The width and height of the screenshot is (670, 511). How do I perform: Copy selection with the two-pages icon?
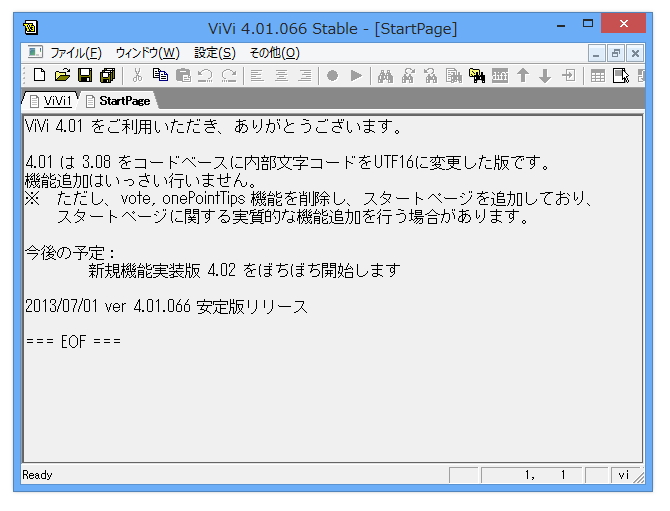160,76
